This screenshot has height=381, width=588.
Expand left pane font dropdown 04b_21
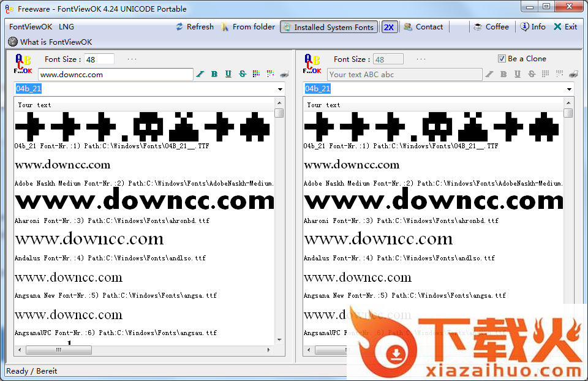click(280, 89)
